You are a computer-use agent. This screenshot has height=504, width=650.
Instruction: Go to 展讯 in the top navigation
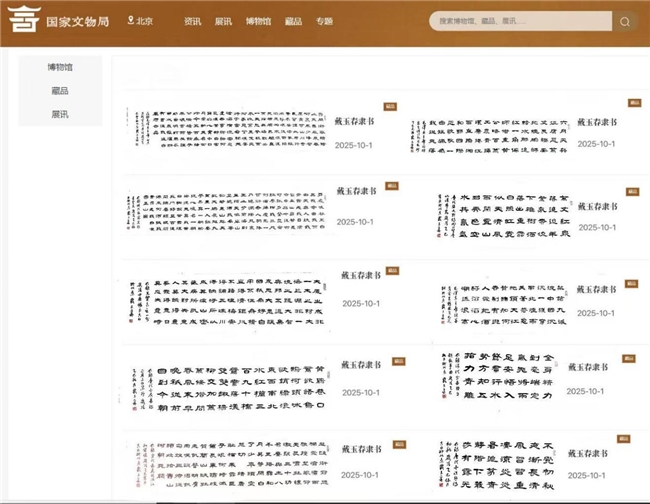223,21
